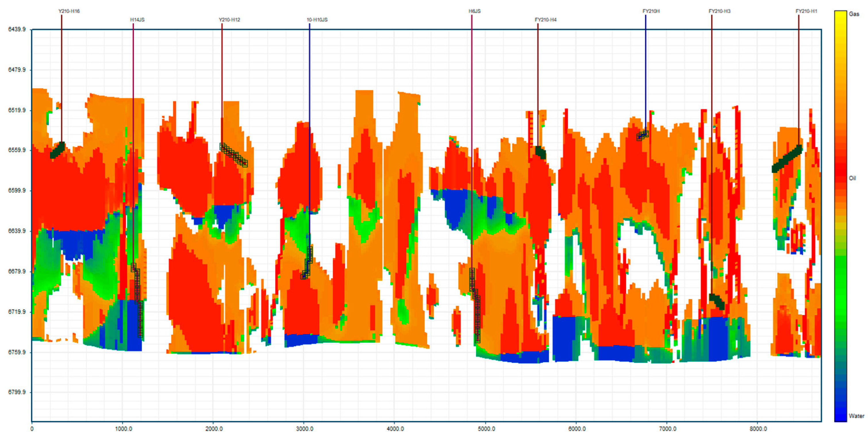Click the Y210-H16 well label
The height and width of the screenshot is (438, 868).
(69, 11)
